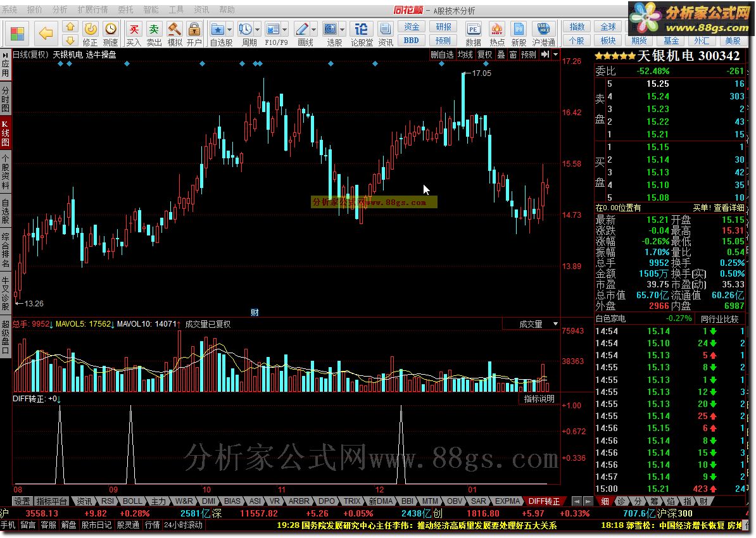Open the 选股 stock picker icon
756x538 pixels.
(331, 34)
